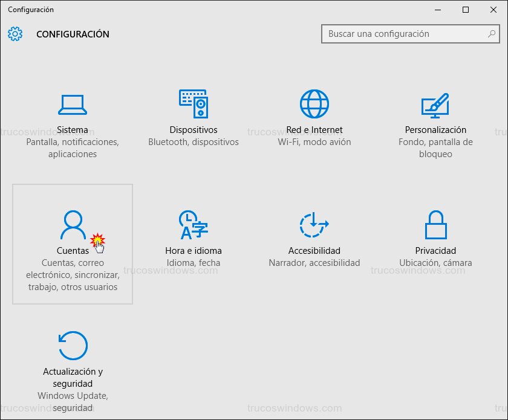Click the Red e Internet globe icon

click(314, 104)
